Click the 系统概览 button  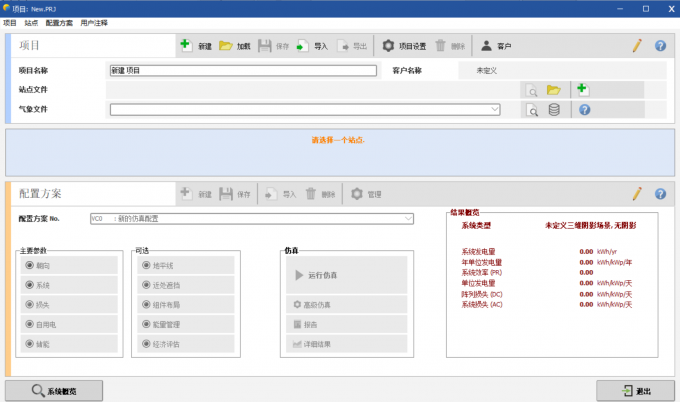(x=54, y=391)
